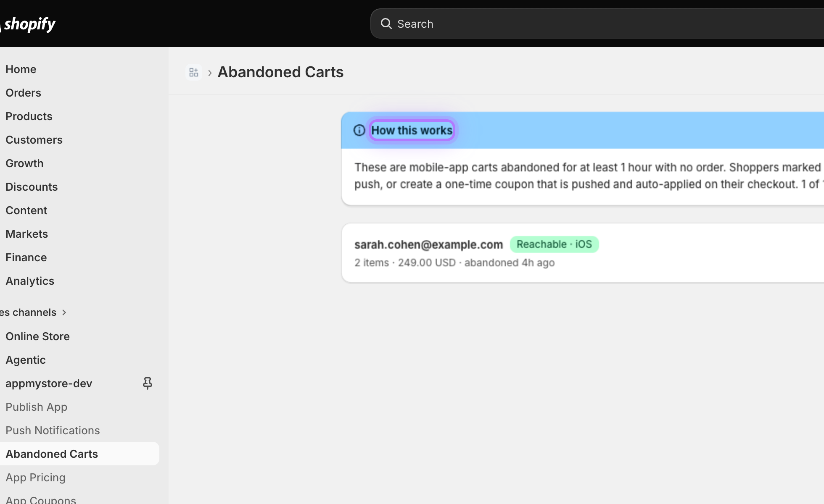Click the Reachable · iOS badge
This screenshot has width=824, height=504.
(x=554, y=244)
